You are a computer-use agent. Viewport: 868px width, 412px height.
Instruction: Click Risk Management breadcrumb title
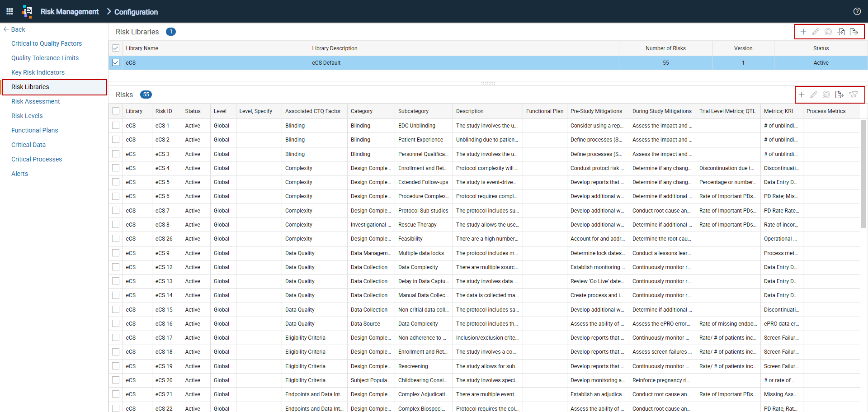click(70, 12)
